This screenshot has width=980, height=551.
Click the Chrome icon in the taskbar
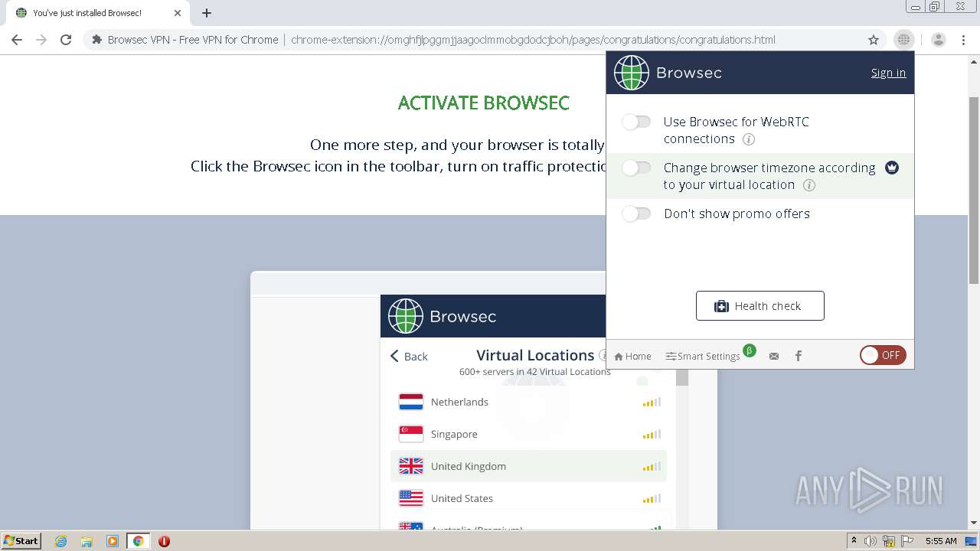tap(138, 541)
